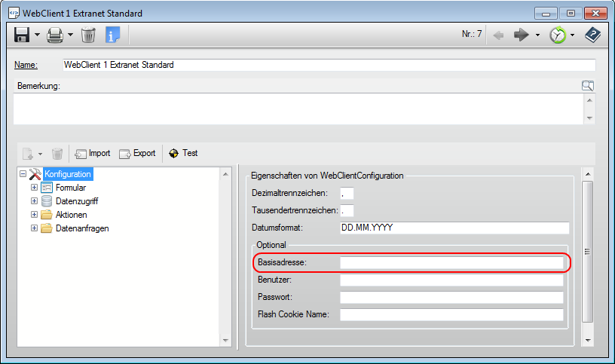Click into the Basisadresse input field

(451, 263)
